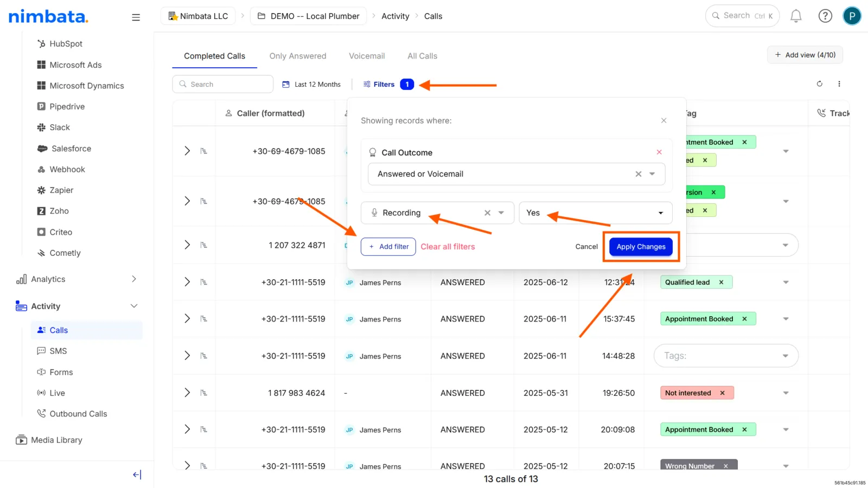
Task: Open the empty Tags dropdown
Action: click(x=726, y=356)
